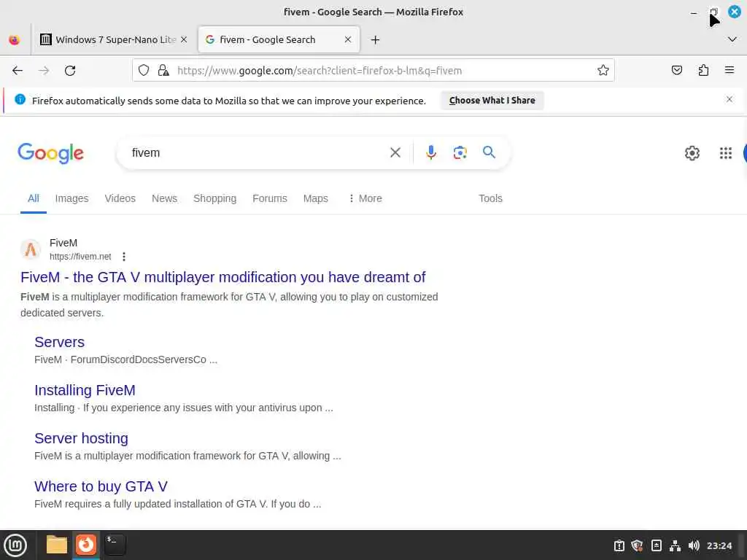Screen dimensions: 747x560
Task: Open the tray icon right of the shield
Action: [656, 545]
